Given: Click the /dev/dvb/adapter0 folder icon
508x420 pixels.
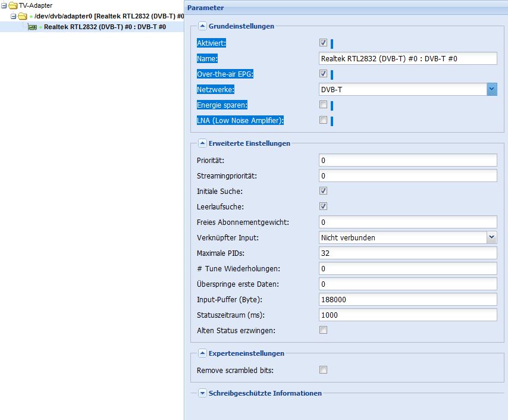Looking at the screenshot, I should pos(23,16).
